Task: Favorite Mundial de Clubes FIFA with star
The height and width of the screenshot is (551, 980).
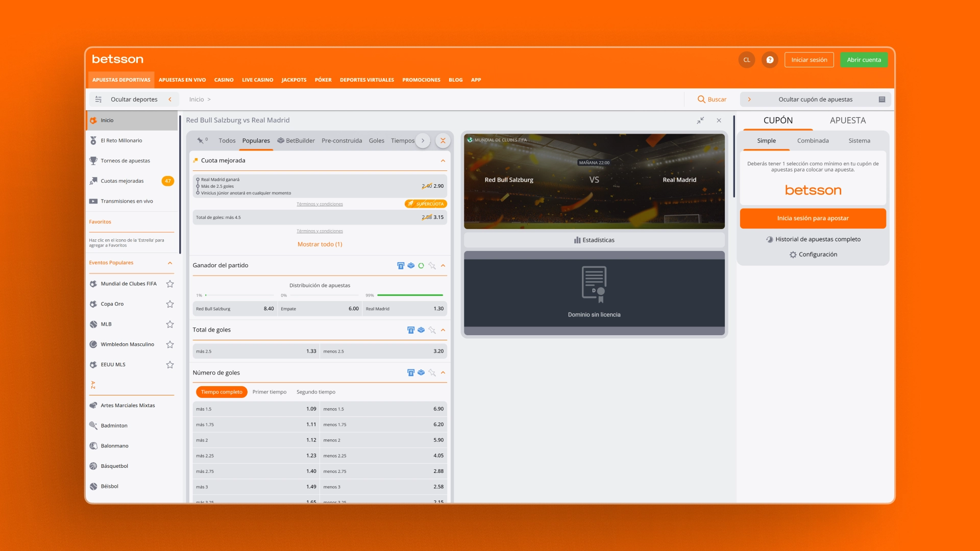Action: 170,284
